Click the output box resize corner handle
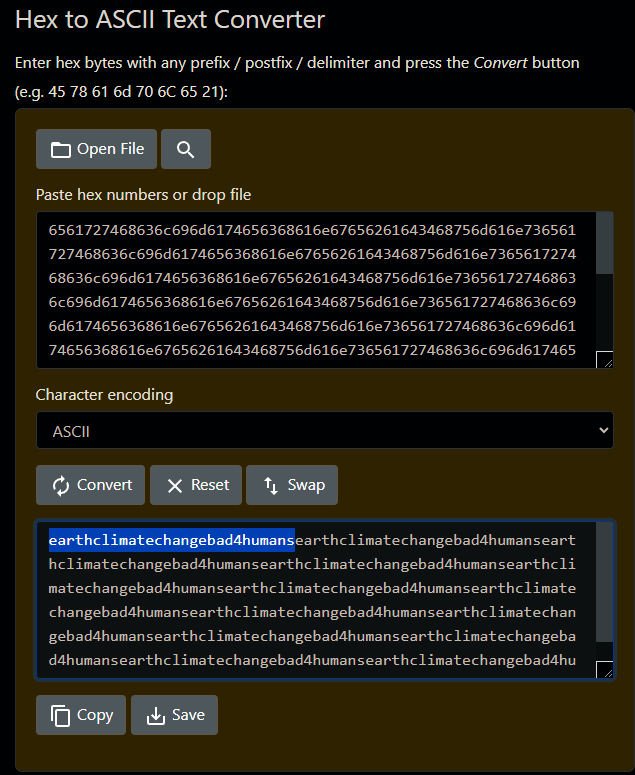This screenshot has width=635, height=775. tap(604, 670)
